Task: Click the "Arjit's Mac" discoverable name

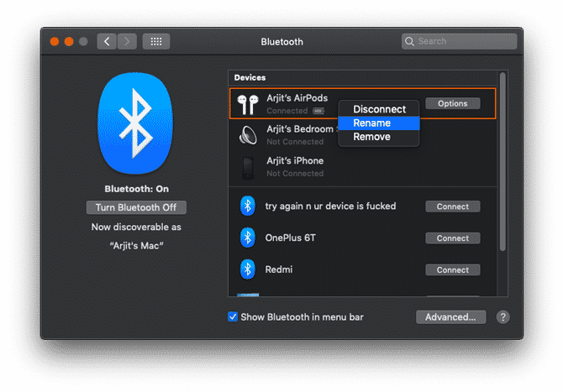Action: (x=136, y=246)
